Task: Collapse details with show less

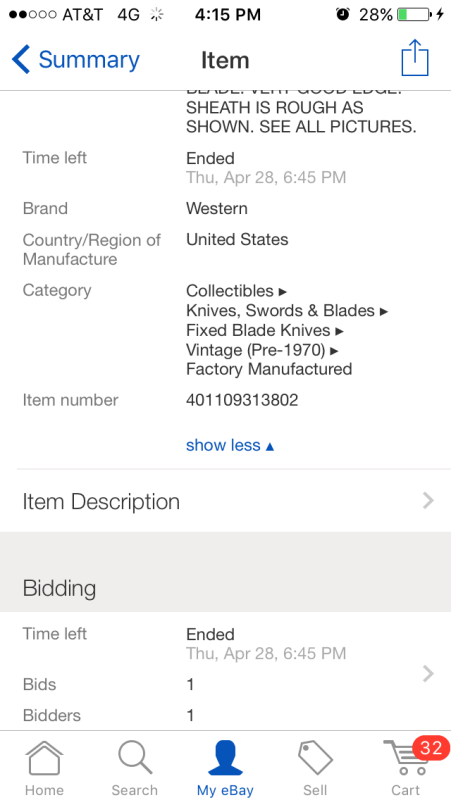Action: click(230, 445)
